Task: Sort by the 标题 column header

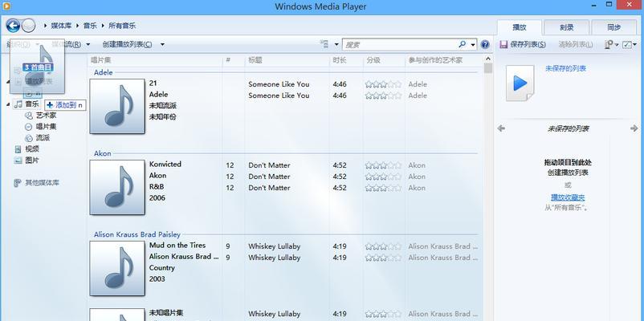Action: (255, 60)
